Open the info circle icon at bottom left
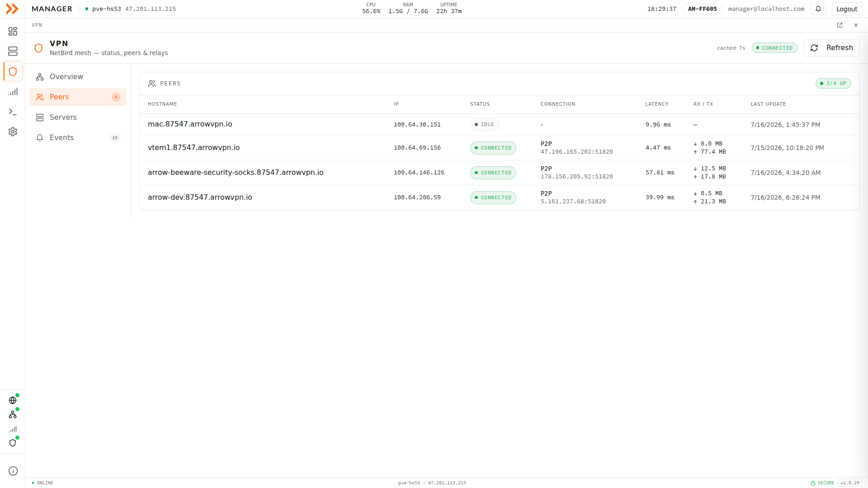 (13, 471)
